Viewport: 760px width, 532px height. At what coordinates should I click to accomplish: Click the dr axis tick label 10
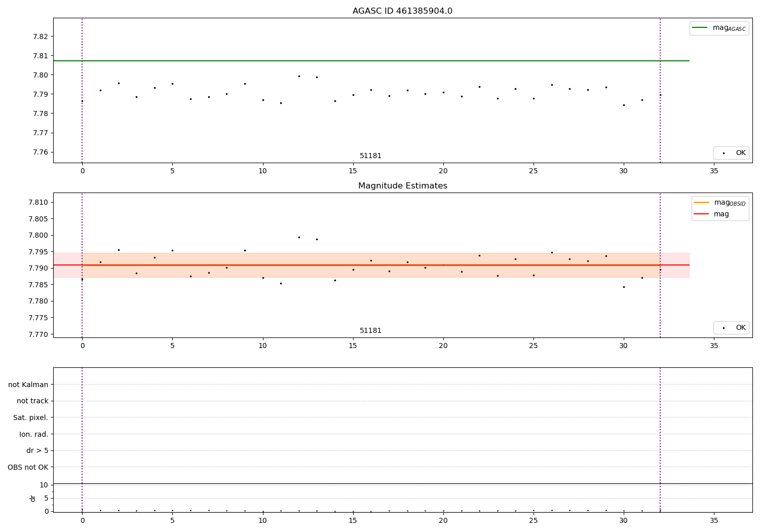coord(44,485)
